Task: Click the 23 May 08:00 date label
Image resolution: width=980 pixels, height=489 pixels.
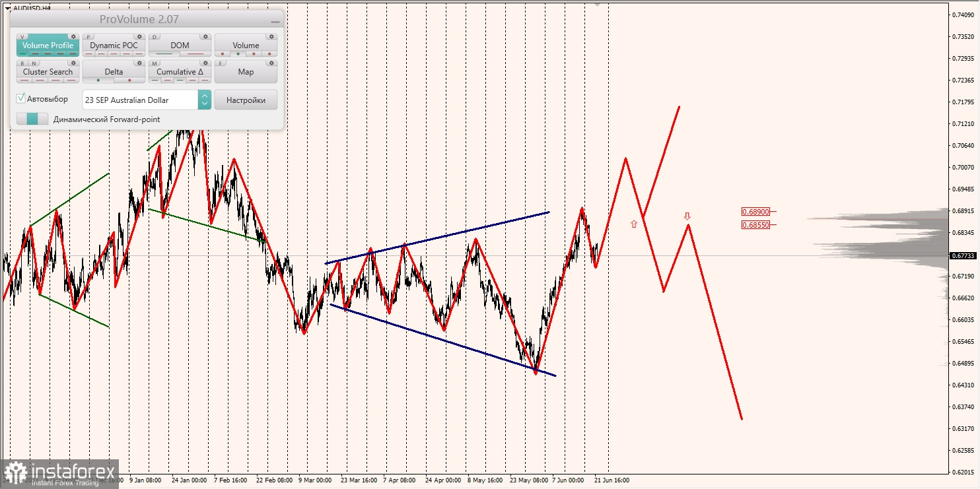Action: [x=528, y=480]
